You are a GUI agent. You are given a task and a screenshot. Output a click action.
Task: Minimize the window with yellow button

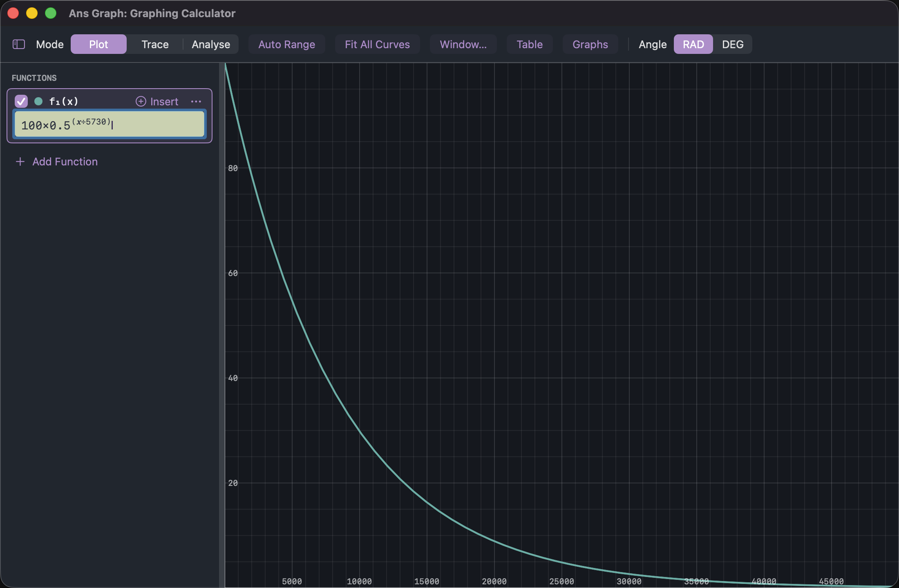click(32, 13)
